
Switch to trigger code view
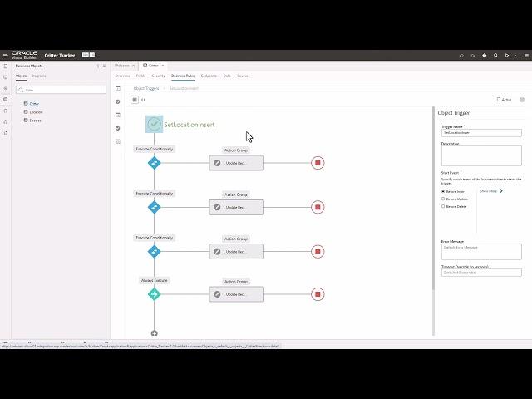click(x=143, y=100)
